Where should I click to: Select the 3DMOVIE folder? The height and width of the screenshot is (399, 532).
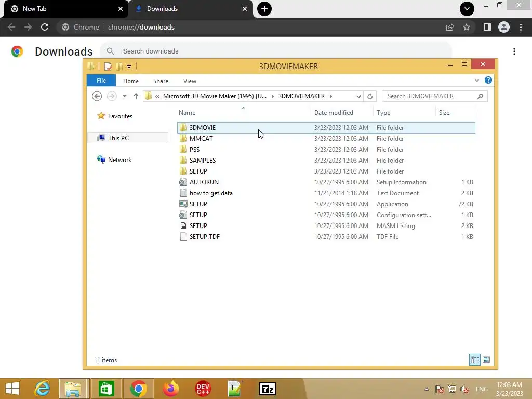[x=326, y=128]
